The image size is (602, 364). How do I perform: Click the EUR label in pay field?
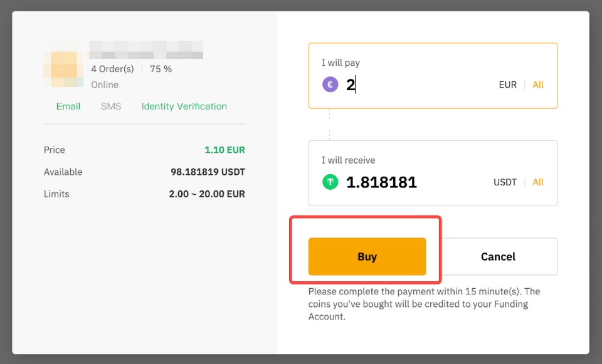[x=508, y=85]
